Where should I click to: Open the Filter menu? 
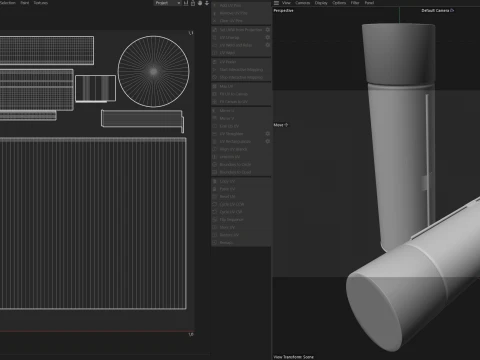(355, 3)
